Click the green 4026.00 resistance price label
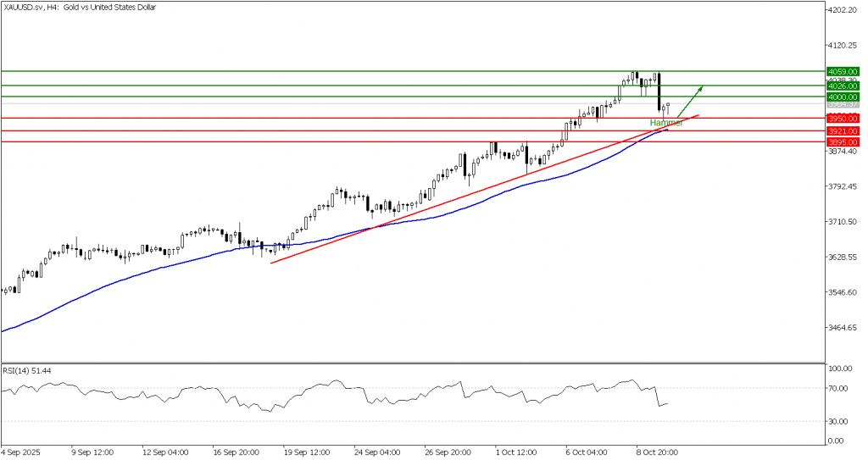The height and width of the screenshot is (460, 868). 843,86
